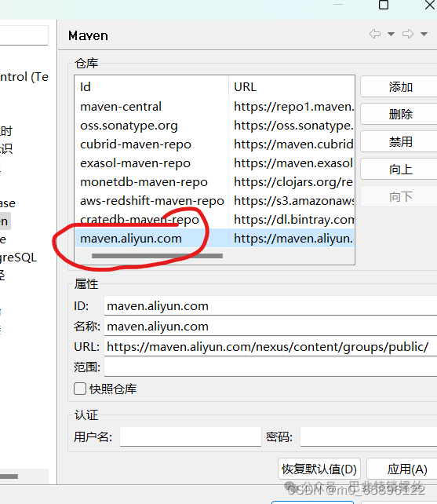Click the 禁用 button

pos(399,142)
